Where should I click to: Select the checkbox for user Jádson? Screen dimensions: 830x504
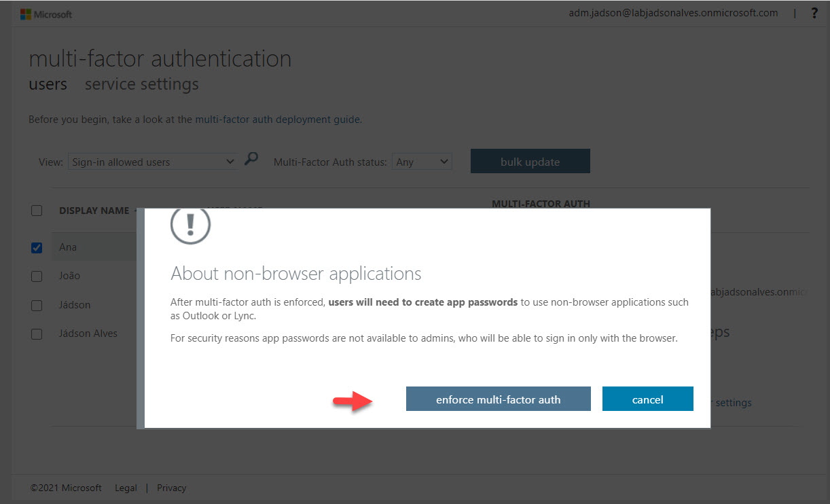click(x=37, y=306)
